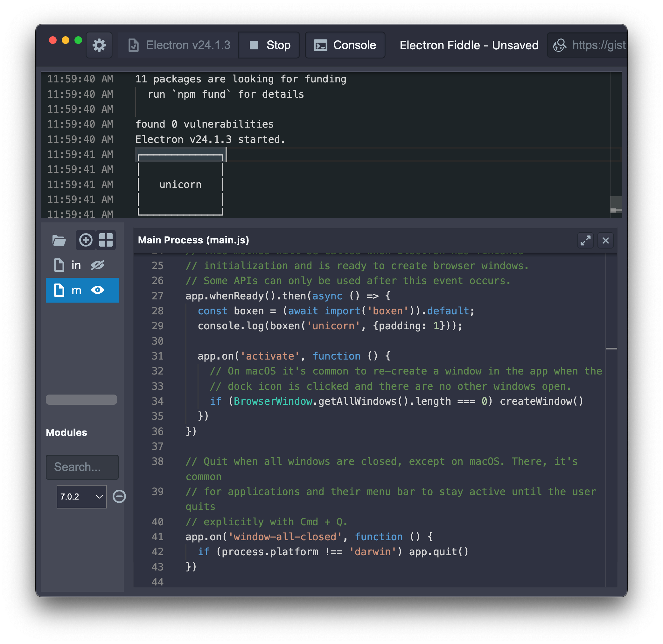Stop the running fiddle
This screenshot has height=644, width=663.
(269, 45)
